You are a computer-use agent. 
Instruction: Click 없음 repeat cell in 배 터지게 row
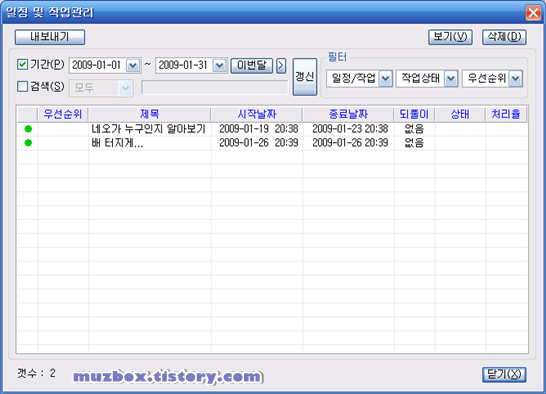(414, 143)
